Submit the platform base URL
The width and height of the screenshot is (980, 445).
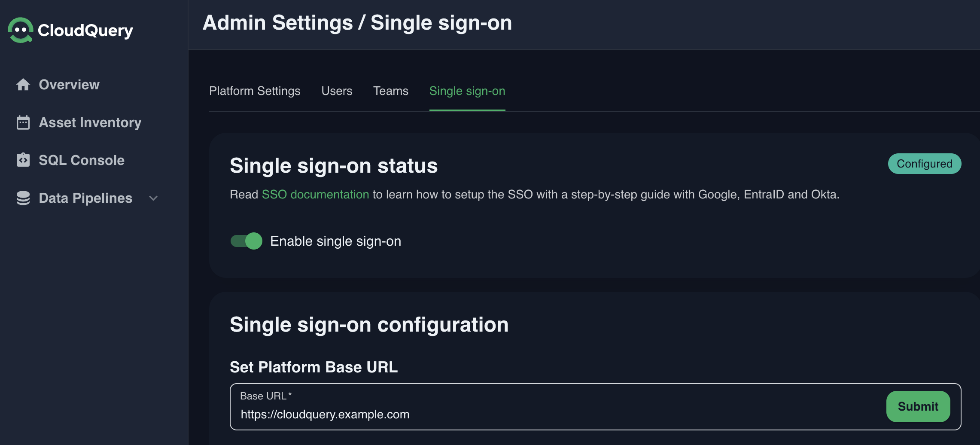click(x=918, y=406)
